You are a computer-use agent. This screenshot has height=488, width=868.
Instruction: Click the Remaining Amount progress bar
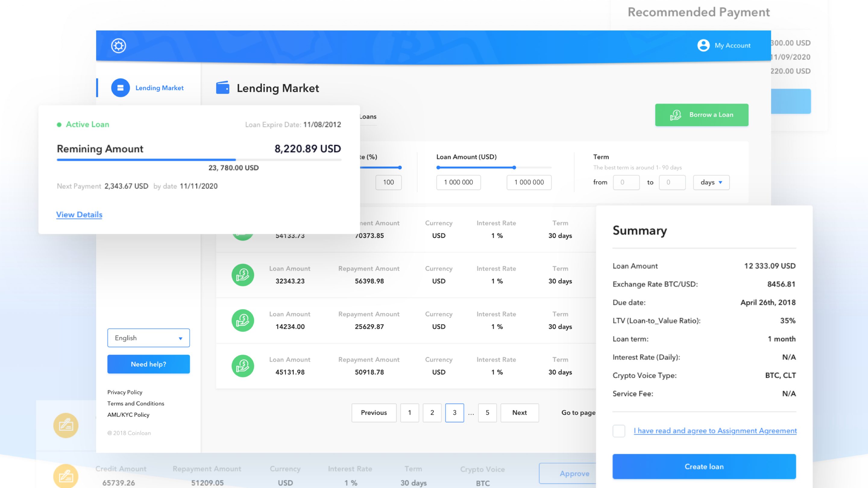pos(199,160)
